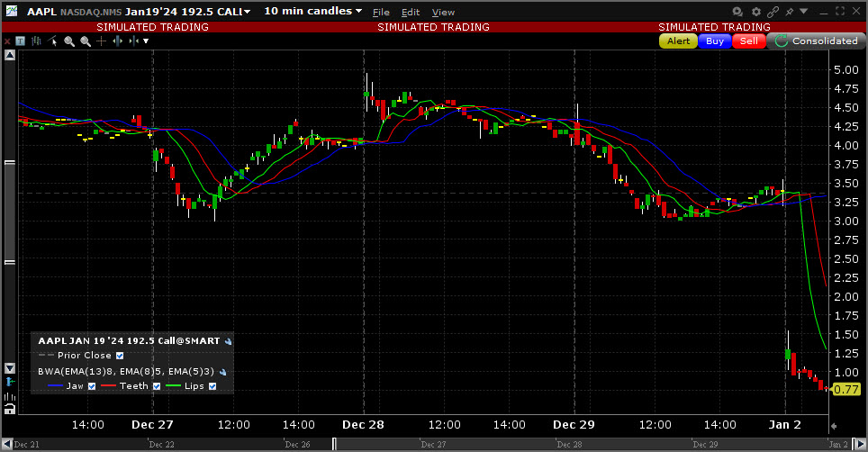Click the timeline range handle near Dec 27
The height and width of the screenshot is (452, 868).
[x=334, y=444]
